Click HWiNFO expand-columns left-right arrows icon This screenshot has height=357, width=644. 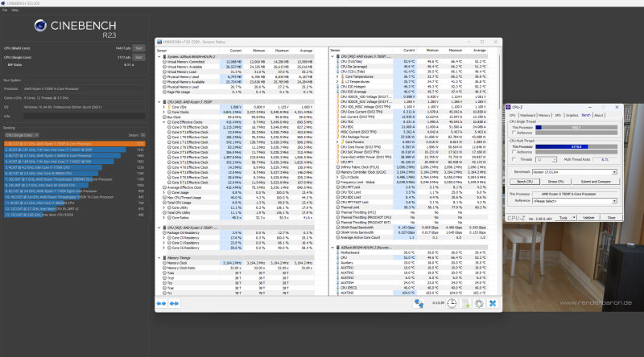(162, 304)
